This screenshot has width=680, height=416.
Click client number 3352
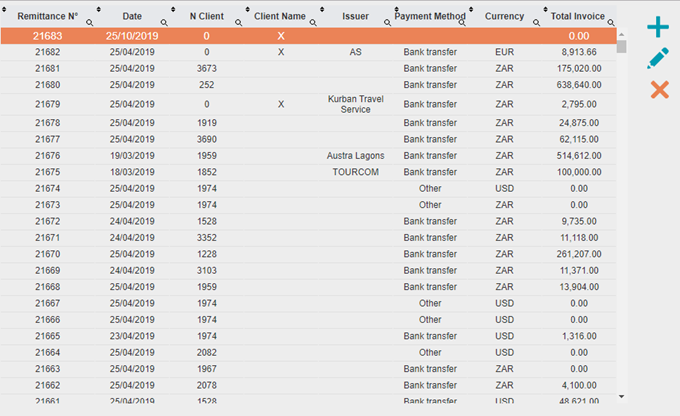[x=206, y=238]
